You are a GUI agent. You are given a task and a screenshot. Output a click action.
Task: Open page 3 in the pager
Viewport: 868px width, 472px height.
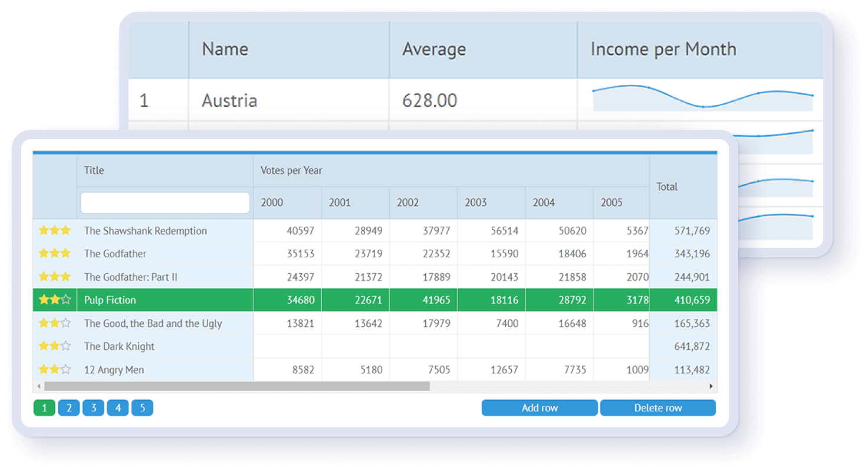coord(93,408)
